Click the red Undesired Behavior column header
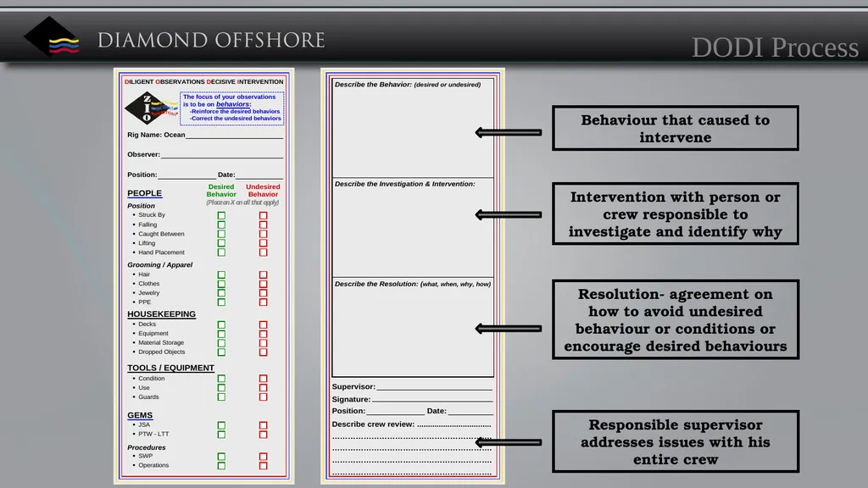The width and height of the screenshot is (868, 488). (x=263, y=191)
